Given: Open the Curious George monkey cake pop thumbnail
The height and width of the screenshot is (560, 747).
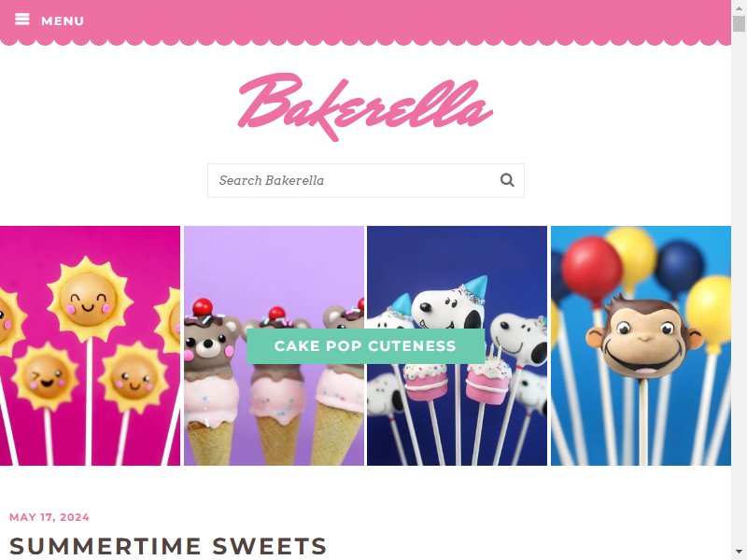Looking at the screenshot, I should pyautogui.click(x=641, y=345).
